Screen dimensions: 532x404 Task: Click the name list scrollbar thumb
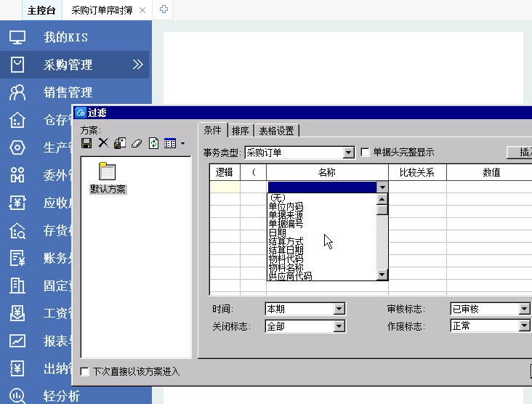382,210
